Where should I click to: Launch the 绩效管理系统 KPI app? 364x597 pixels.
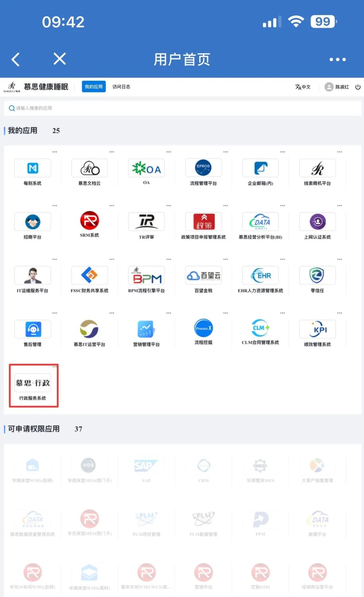(x=317, y=329)
